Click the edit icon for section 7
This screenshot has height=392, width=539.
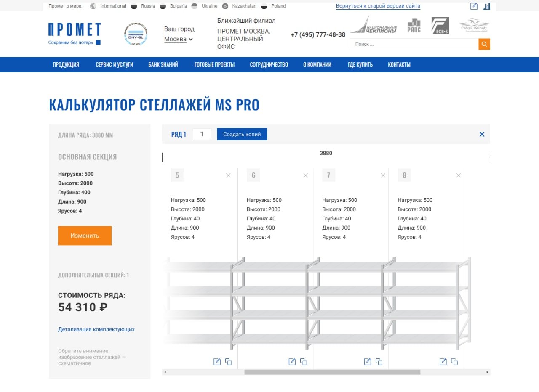point(368,362)
